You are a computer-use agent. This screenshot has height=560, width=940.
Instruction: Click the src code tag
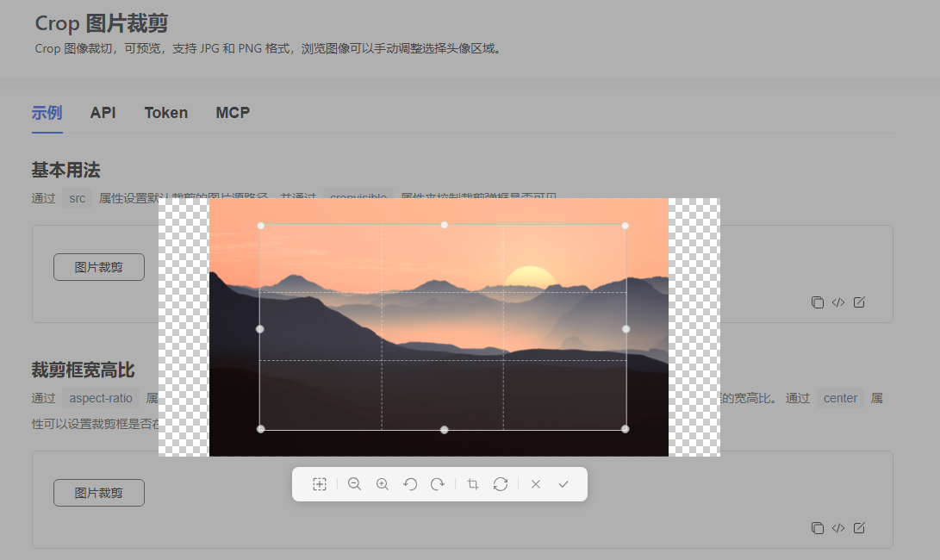78,198
